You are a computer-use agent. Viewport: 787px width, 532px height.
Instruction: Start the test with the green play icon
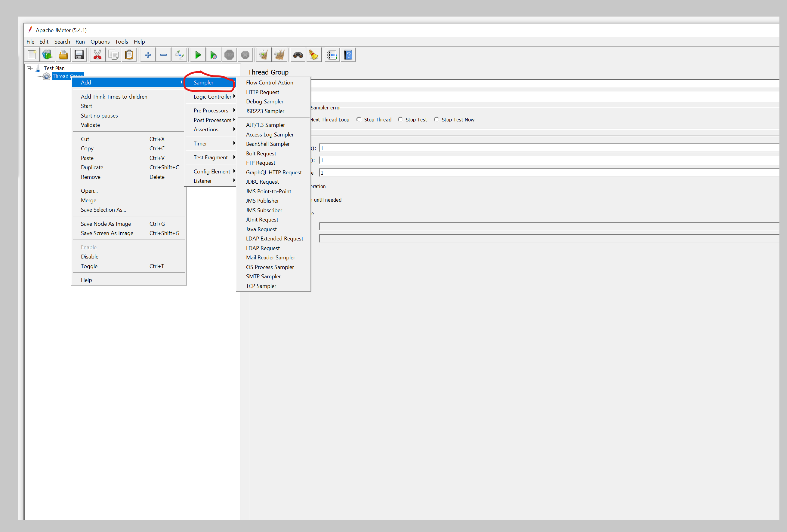[x=198, y=55]
